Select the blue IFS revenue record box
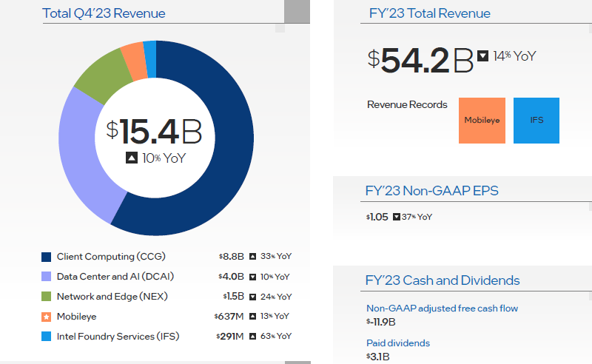This screenshot has width=592, height=364. click(536, 120)
